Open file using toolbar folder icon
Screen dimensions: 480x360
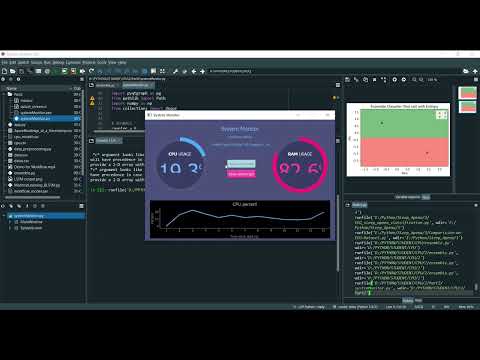point(13,71)
